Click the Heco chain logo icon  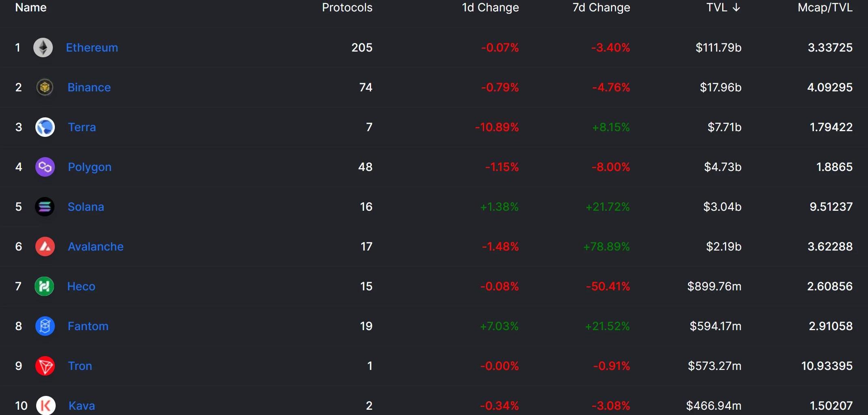point(44,286)
